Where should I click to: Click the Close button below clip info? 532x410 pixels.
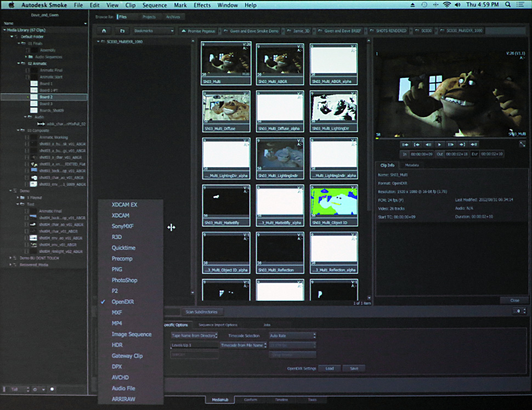[514, 300]
